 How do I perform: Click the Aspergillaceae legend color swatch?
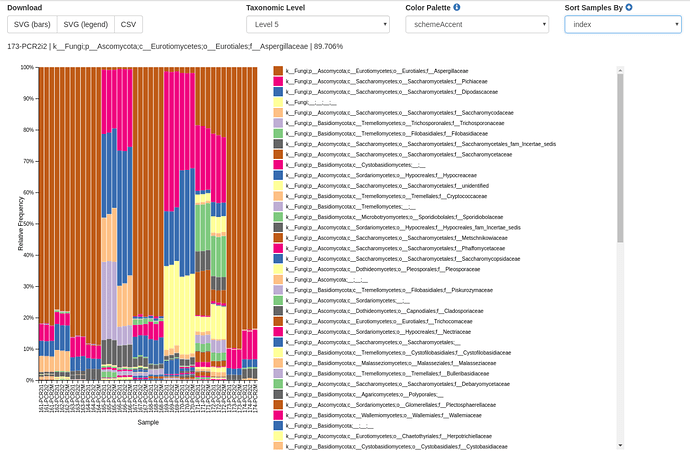coord(278,72)
